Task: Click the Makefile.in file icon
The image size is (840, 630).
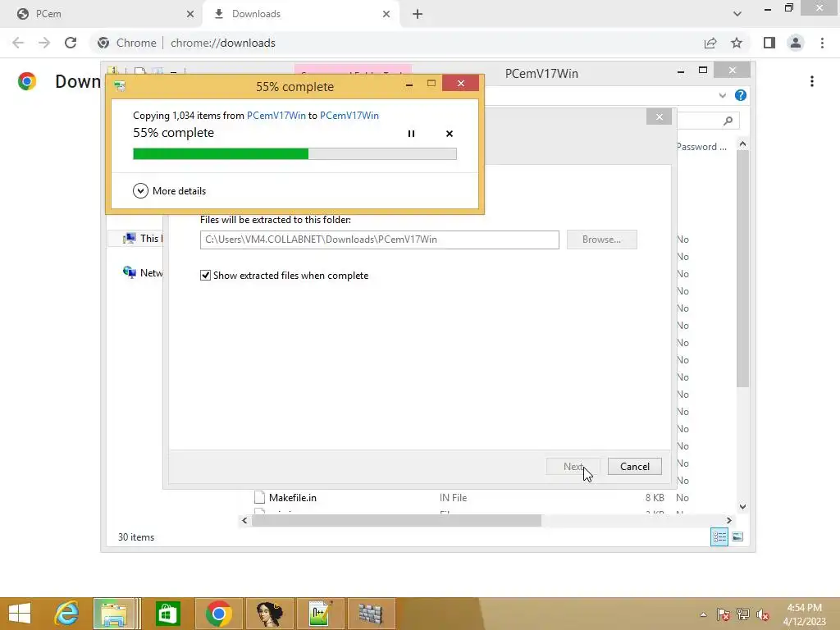Action: pyautogui.click(x=260, y=498)
